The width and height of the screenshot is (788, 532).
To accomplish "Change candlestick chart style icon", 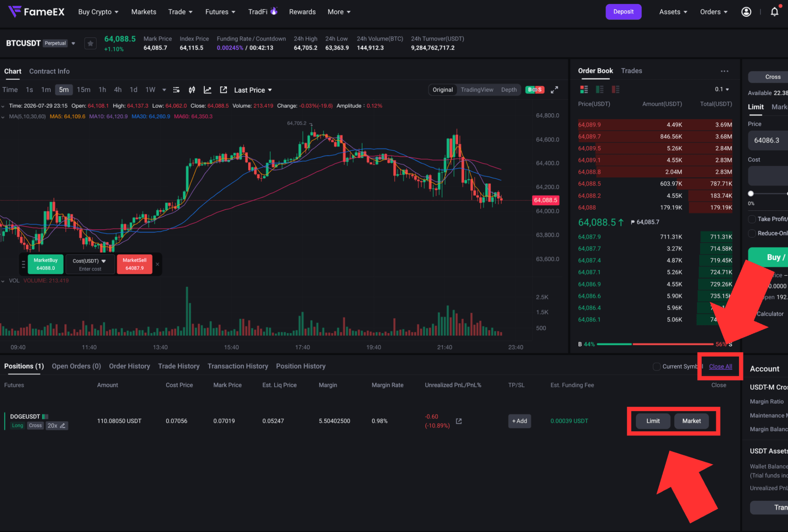I will tap(192, 90).
